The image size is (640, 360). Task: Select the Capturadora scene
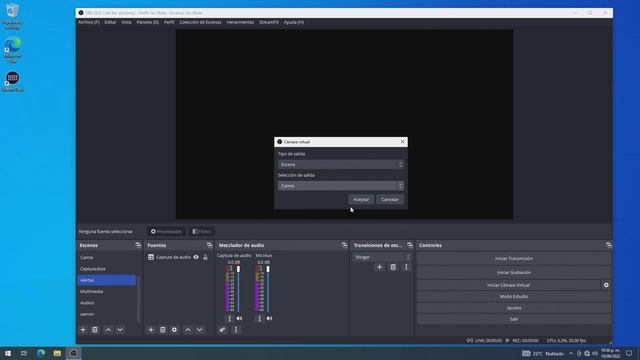(x=107, y=269)
